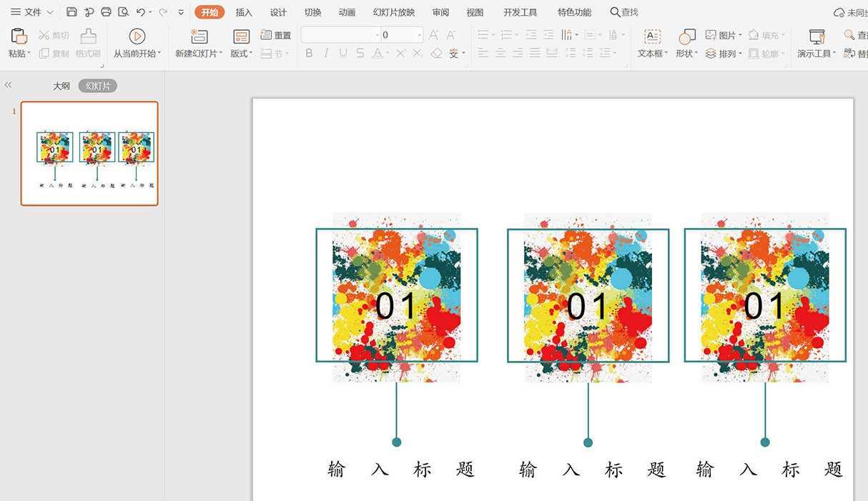Open the Slide Show (幻灯片放映) tab

394,12
